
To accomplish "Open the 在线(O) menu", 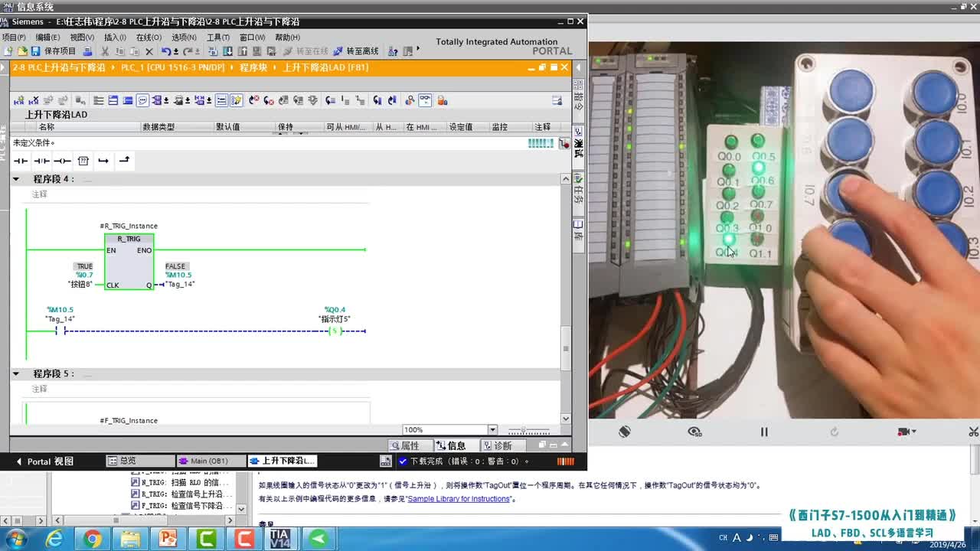I will [x=149, y=37].
